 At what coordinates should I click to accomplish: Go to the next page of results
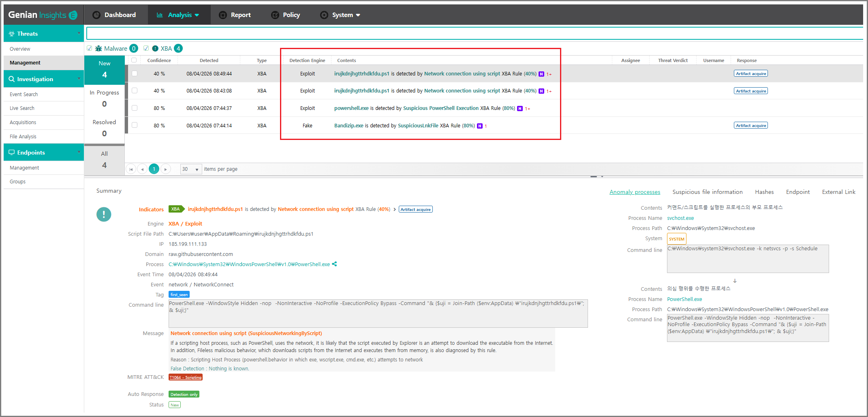coord(166,169)
